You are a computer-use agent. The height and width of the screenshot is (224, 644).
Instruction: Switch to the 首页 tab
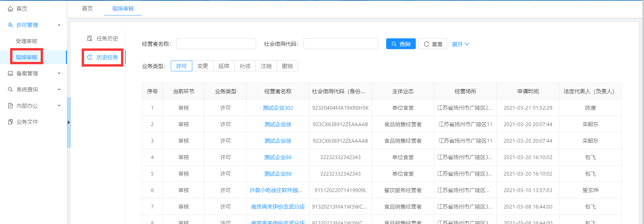pyautogui.click(x=87, y=8)
